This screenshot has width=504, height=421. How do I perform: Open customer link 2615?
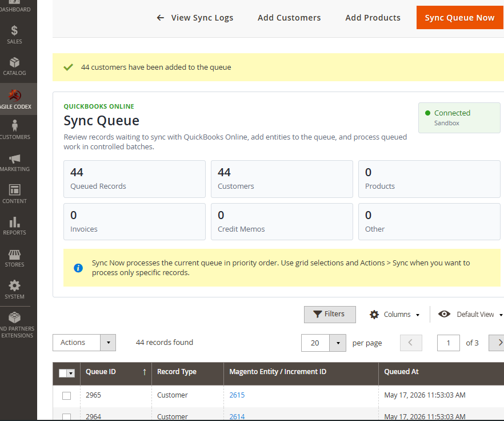coord(237,395)
